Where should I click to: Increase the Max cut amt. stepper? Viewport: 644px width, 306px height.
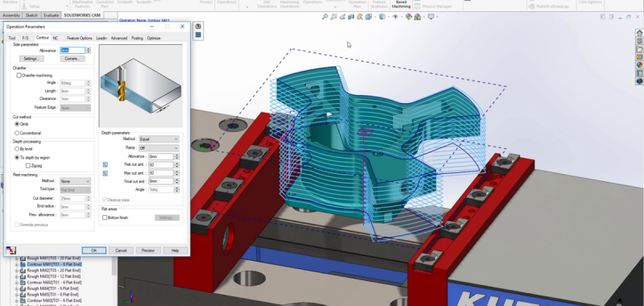(177, 172)
